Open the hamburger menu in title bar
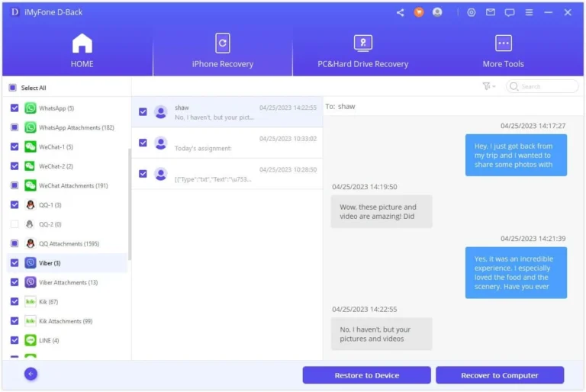 529,12
